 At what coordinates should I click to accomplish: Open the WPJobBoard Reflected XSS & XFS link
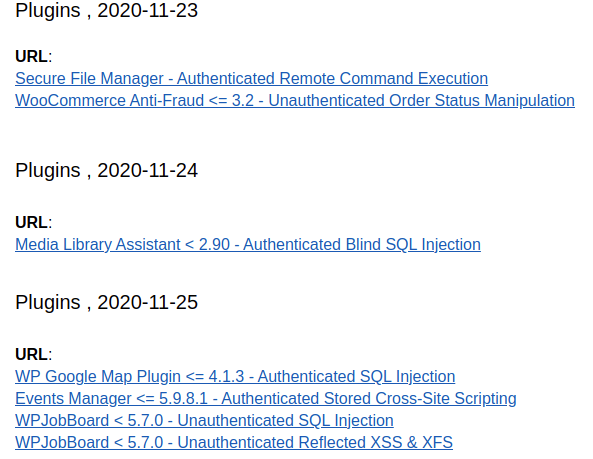(234, 442)
